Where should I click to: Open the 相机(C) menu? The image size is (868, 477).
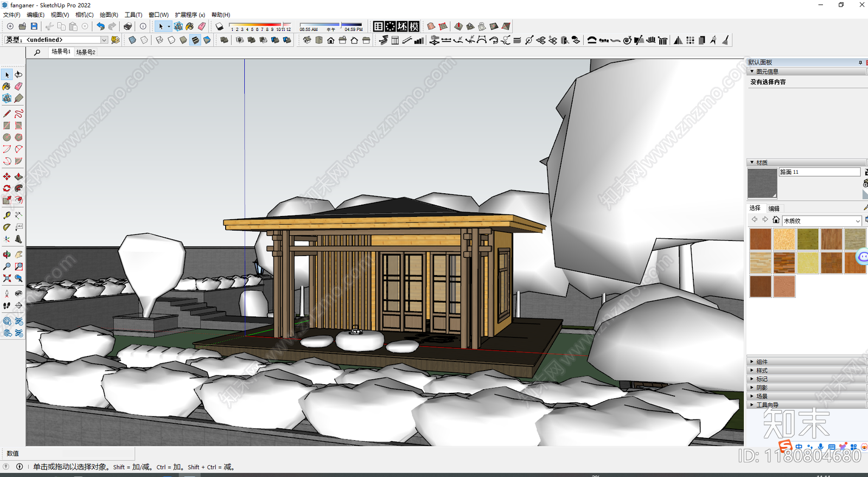[x=84, y=15]
